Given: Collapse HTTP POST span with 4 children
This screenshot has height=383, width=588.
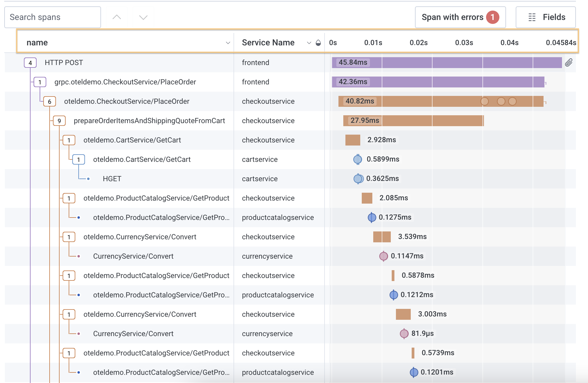Looking at the screenshot, I should (30, 63).
